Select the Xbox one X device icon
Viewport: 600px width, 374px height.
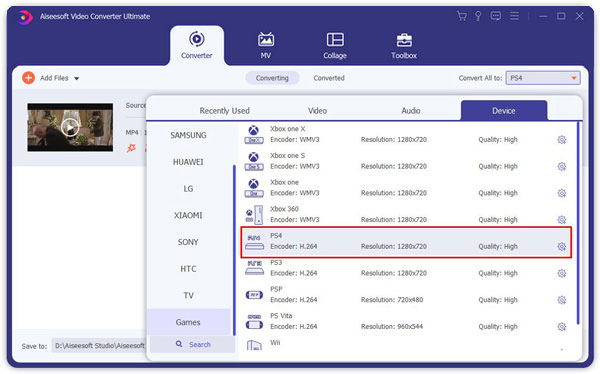[x=254, y=134]
